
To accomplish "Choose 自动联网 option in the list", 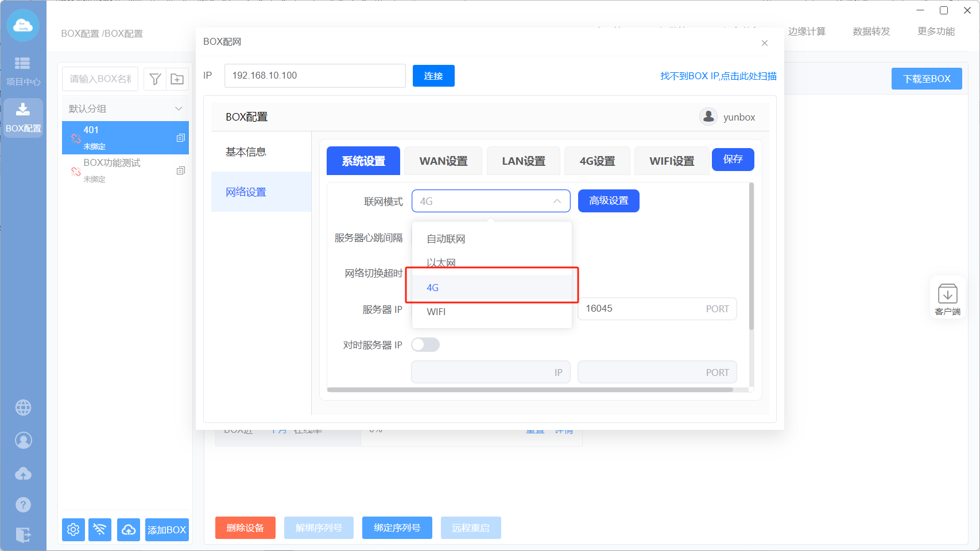I will [446, 239].
